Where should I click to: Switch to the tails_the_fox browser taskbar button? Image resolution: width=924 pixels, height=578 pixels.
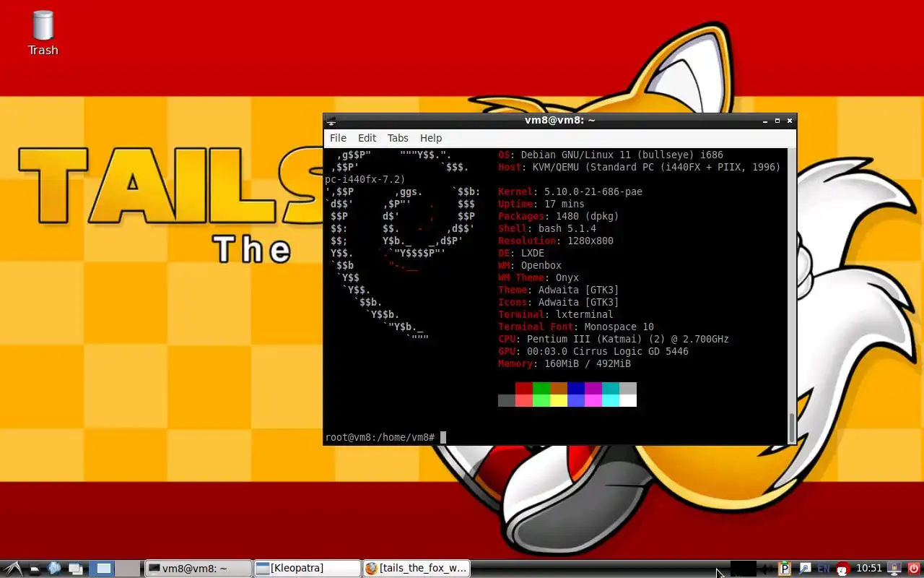click(416, 569)
